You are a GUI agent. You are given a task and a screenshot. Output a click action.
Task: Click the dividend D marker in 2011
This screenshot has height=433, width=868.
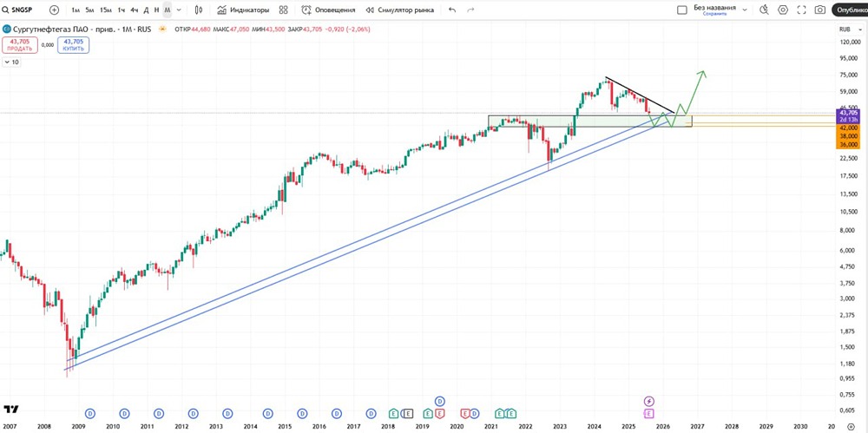[159, 413]
